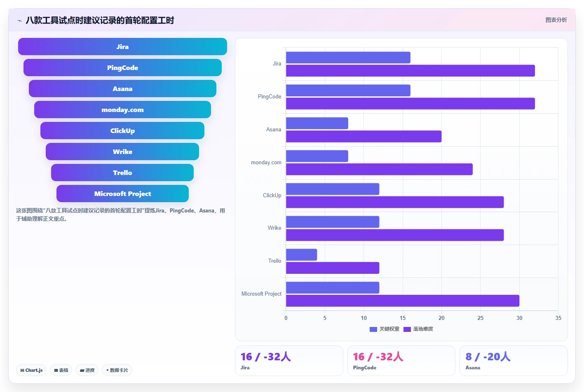This screenshot has height=392, width=584.
Task: Open the Asana 8 / -20人 data card
Action: (514, 361)
